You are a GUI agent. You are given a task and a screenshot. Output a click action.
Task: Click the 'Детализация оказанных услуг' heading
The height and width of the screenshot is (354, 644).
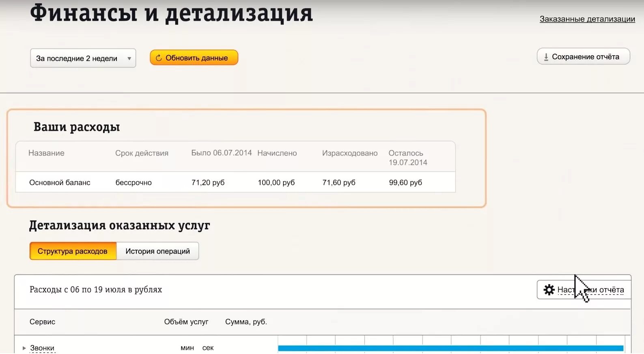[x=119, y=225]
